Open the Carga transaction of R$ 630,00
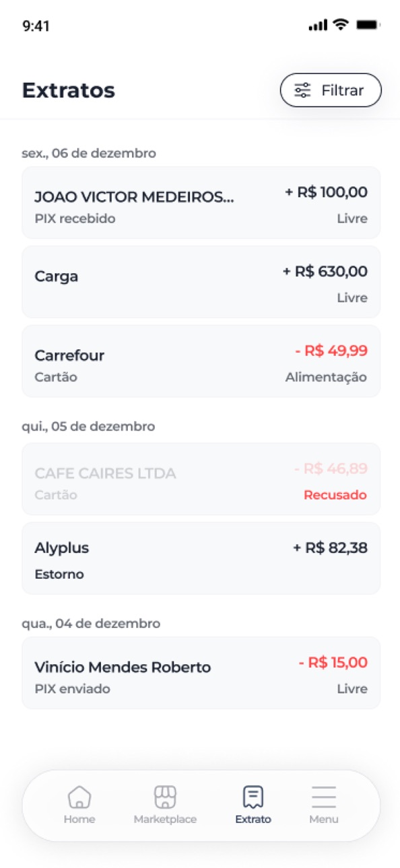 pyautogui.click(x=201, y=282)
